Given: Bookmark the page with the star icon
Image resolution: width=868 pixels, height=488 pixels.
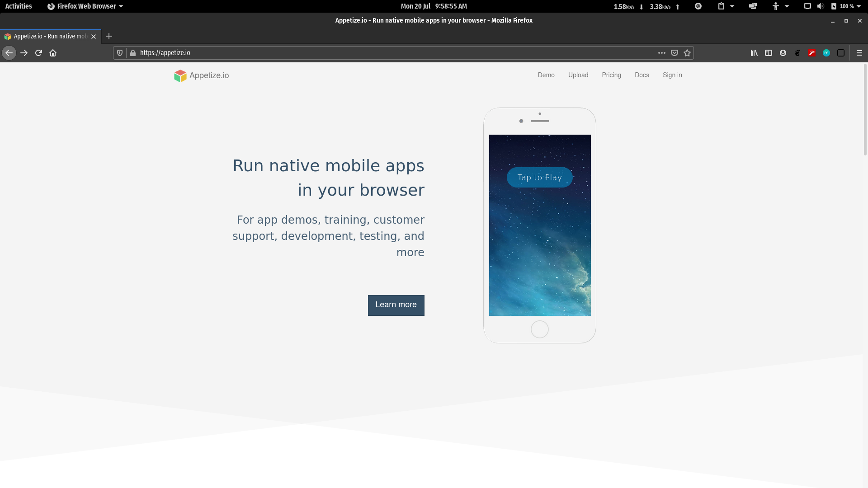Looking at the screenshot, I should (687, 53).
